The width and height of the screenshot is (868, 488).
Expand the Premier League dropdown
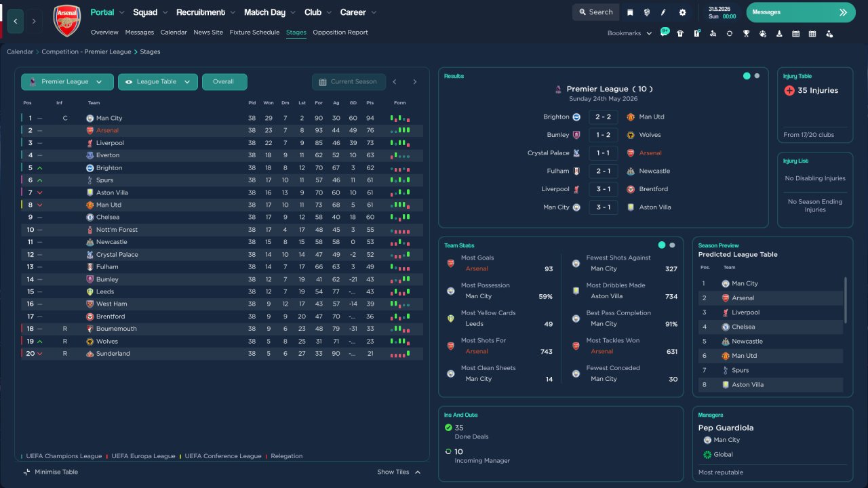(x=67, y=82)
